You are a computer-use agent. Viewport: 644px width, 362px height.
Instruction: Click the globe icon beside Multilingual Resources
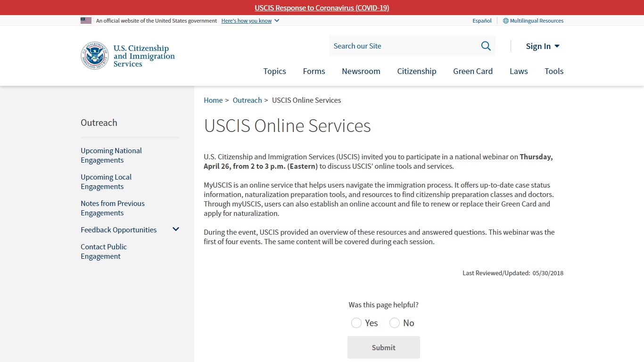(506, 21)
